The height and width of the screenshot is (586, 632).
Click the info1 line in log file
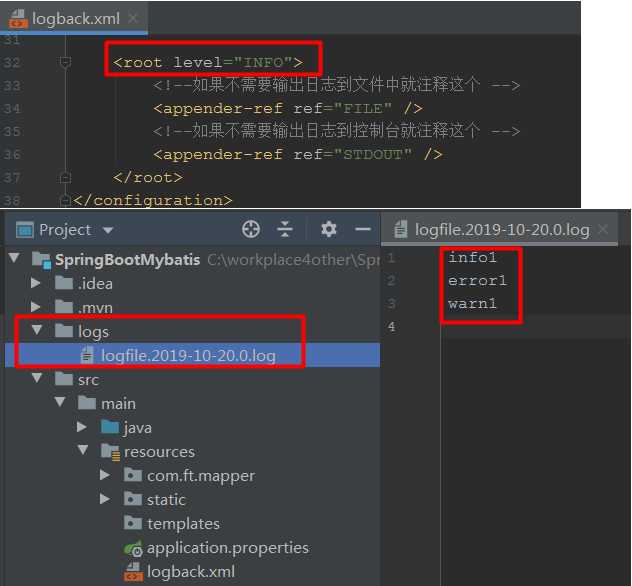coord(472,257)
